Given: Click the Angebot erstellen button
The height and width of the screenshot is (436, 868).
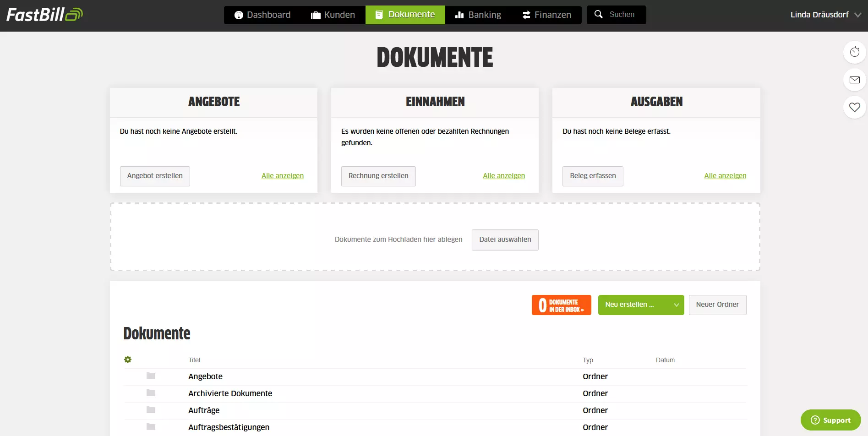Looking at the screenshot, I should point(155,176).
